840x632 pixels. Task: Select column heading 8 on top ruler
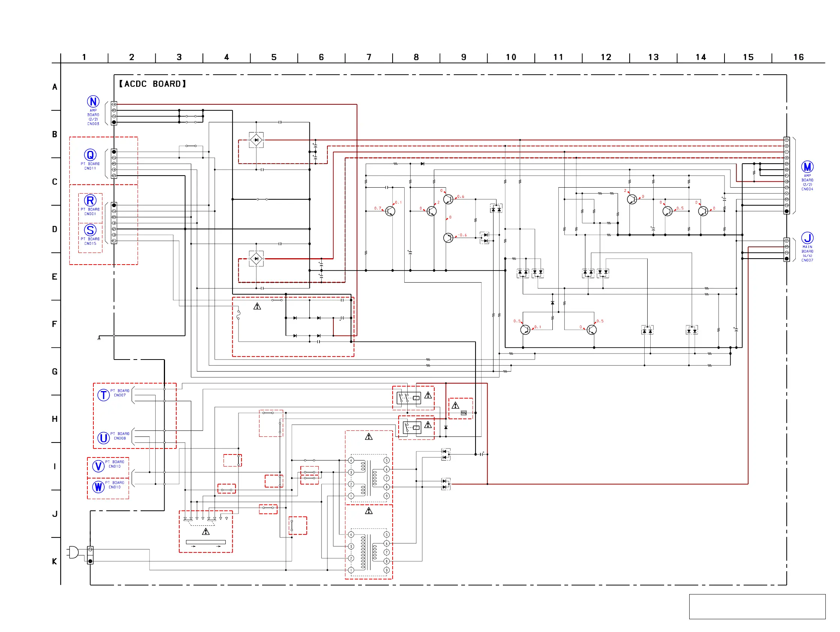[x=416, y=57]
